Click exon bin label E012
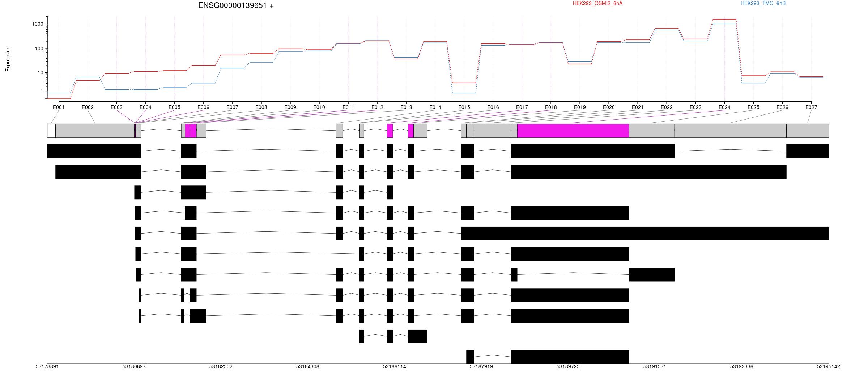868x373 pixels. (x=377, y=107)
